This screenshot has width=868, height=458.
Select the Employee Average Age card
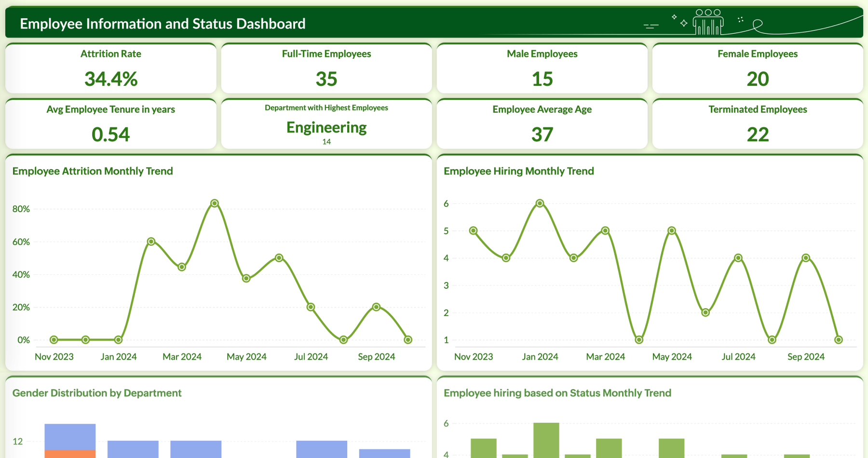click(542, 124)
